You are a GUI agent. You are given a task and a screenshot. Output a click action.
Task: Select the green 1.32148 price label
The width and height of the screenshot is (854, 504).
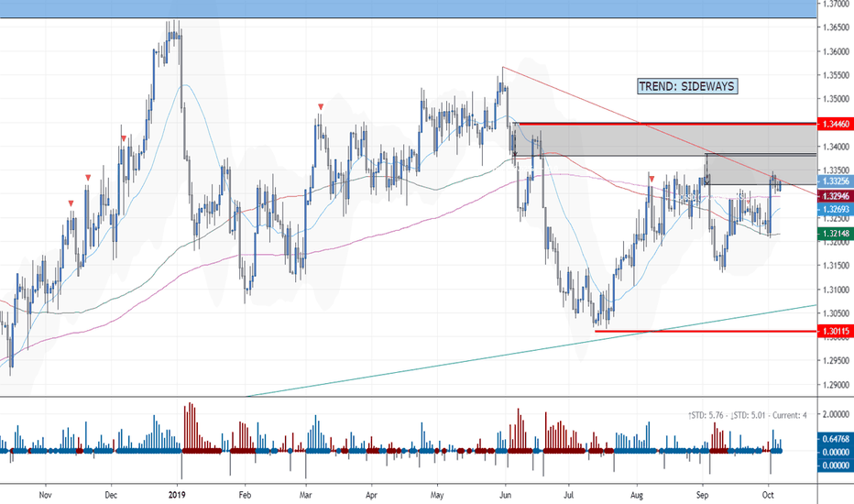tap(836, 234)
